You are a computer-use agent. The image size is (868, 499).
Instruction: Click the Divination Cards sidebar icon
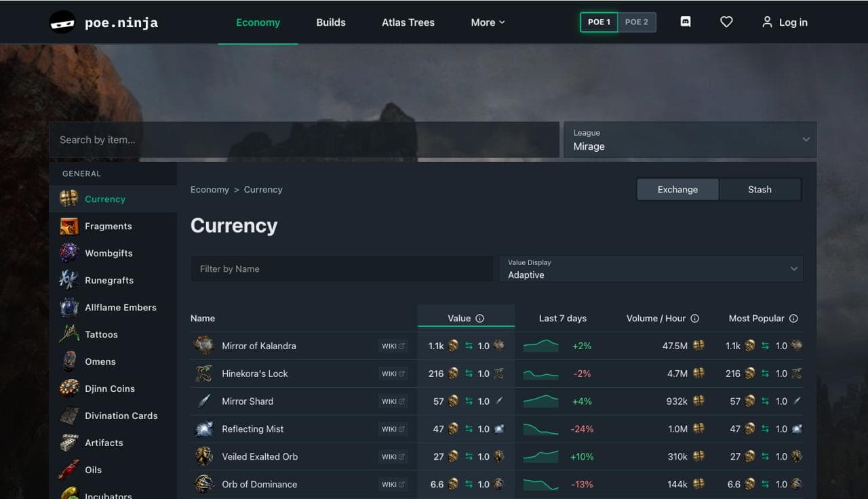tap(69, 416)
